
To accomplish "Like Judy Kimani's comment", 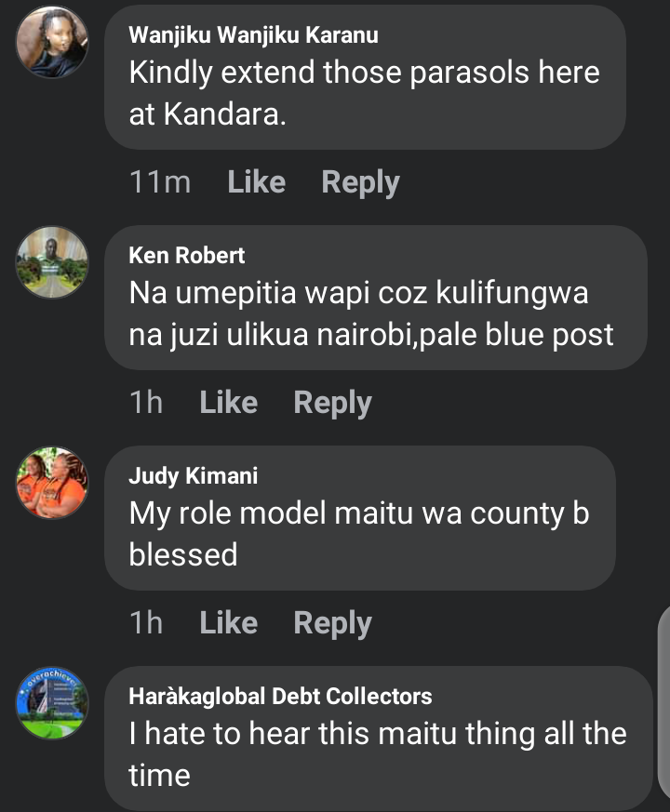I will pyautogui.click(x=229, y=622).
